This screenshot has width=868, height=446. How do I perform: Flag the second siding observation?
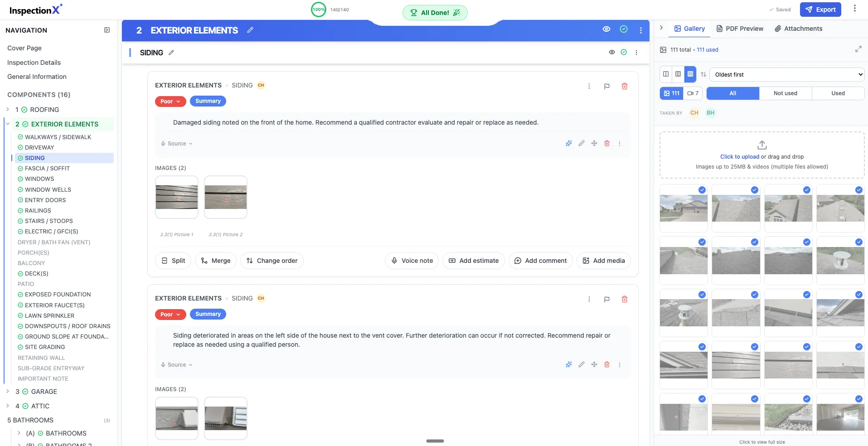click(606, 299)
